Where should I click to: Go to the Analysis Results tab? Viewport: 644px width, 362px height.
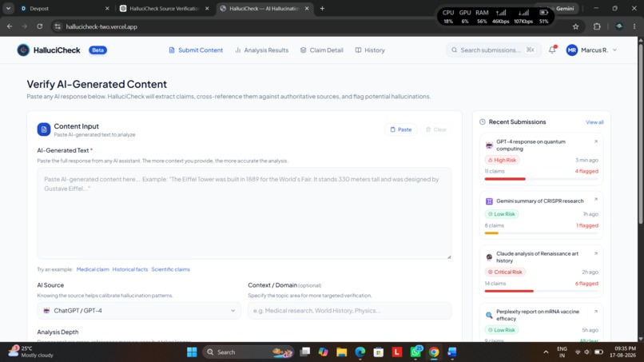261,50
